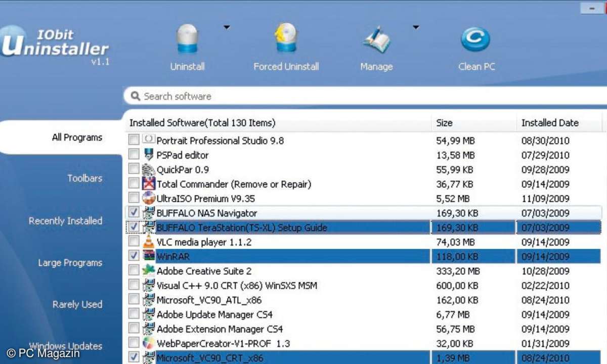Select the Adobe Extension Manager CS4 text
The image size is (607, 364).
(220, 329)
